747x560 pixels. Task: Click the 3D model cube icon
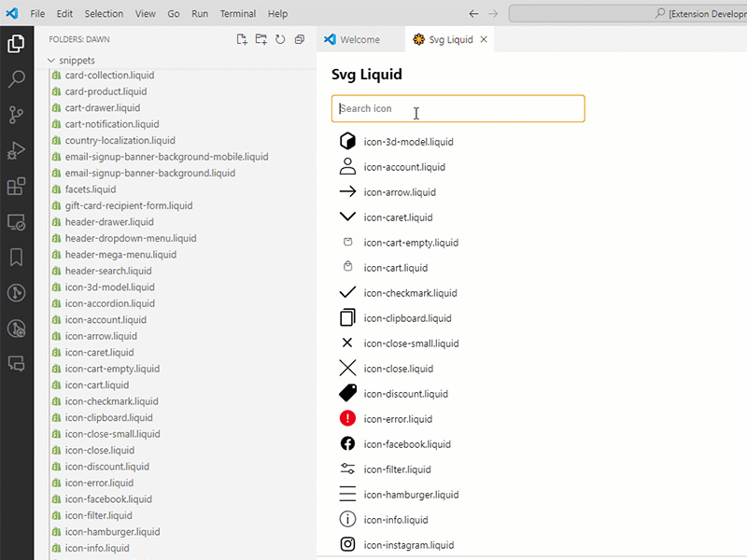[x=347, y=142]
